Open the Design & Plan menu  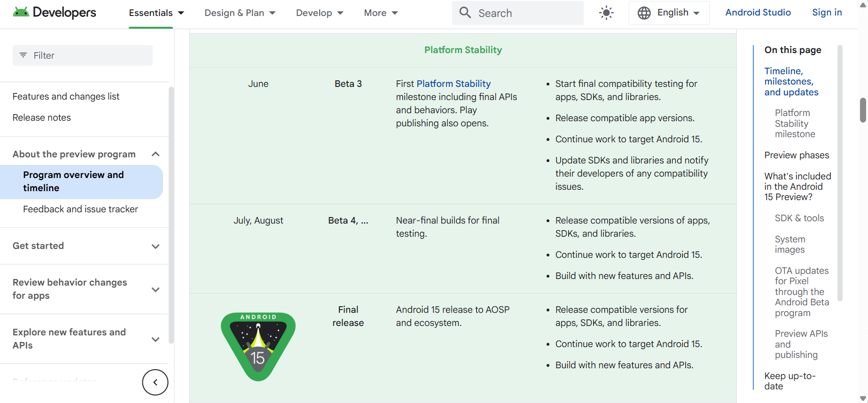click(x=240, y=13)
